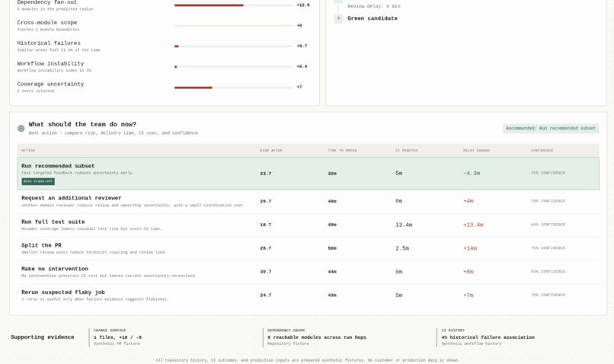Click risk value 30.7 for no intervention
Viewport: 614px width, 364px height.
click(x=266, y=272)
